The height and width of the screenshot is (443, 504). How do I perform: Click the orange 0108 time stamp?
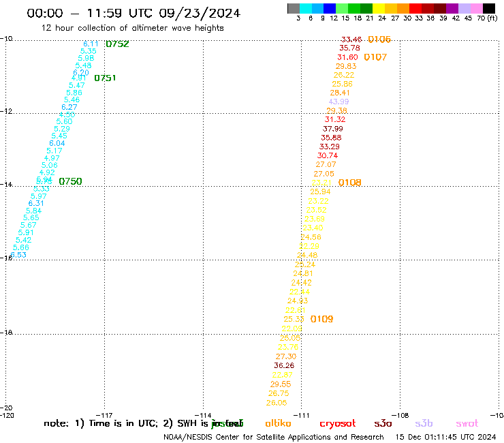point(350,183)
